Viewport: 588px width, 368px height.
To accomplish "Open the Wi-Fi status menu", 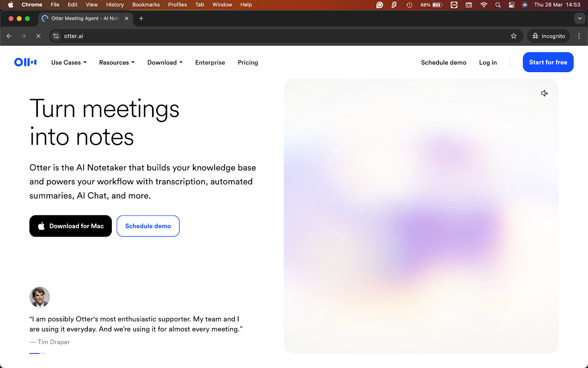I will pos(484,5).
